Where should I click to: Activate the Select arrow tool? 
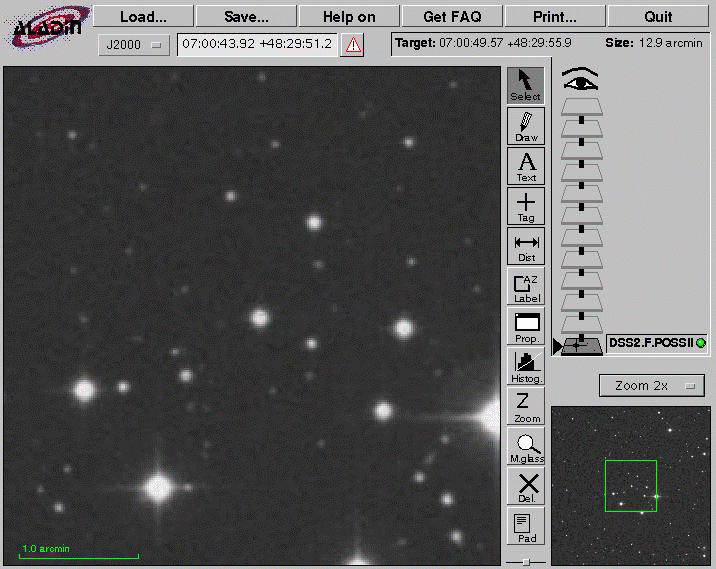(x=526, y=85)
